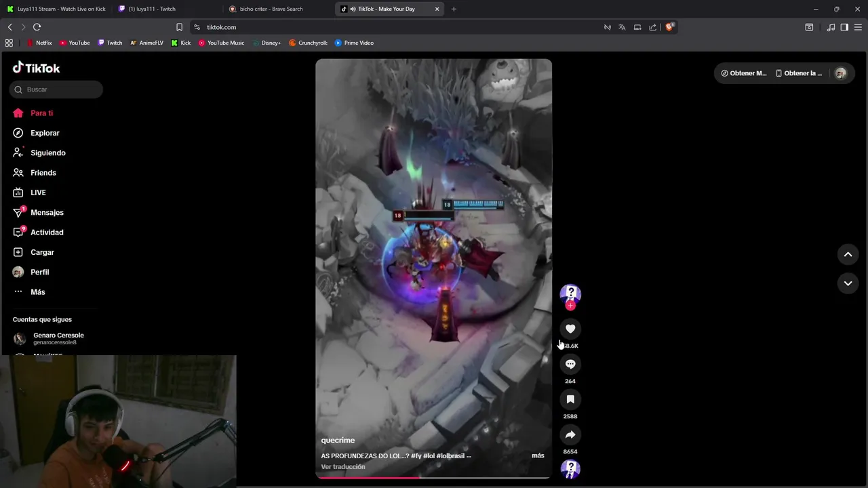Open Brave Shields lion icon
Image resolution: width=868 pixels, height=488 pixels.
pos(669,27)
